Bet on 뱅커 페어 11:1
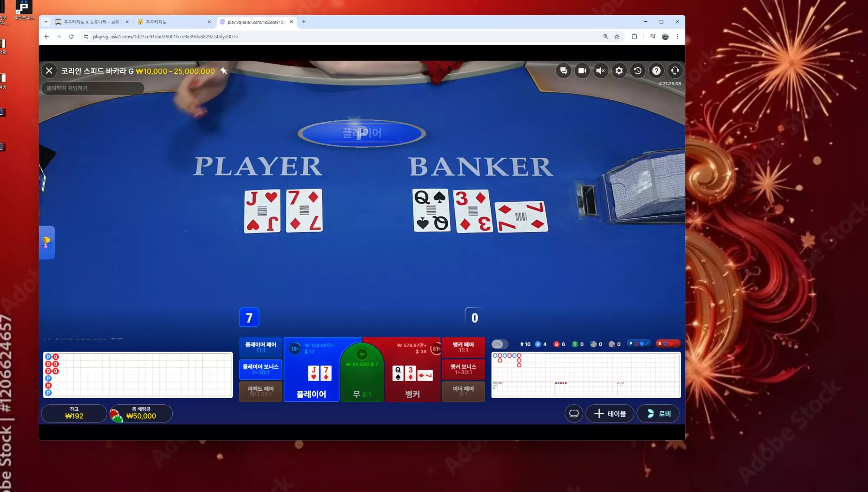This screenshot has width=868, height=492. (x=463, y=347)
